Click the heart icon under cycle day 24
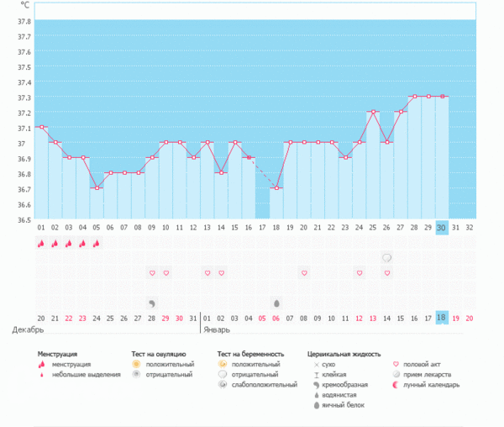Screen dimensions: 504x427 click(x=360, y=273)
